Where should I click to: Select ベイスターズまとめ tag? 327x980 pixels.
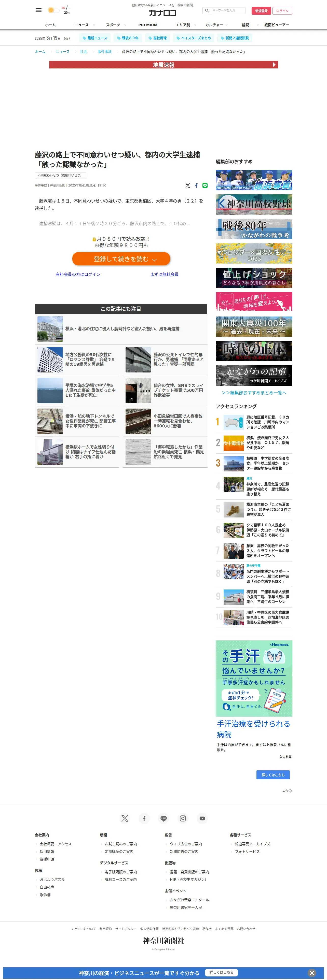193,38
